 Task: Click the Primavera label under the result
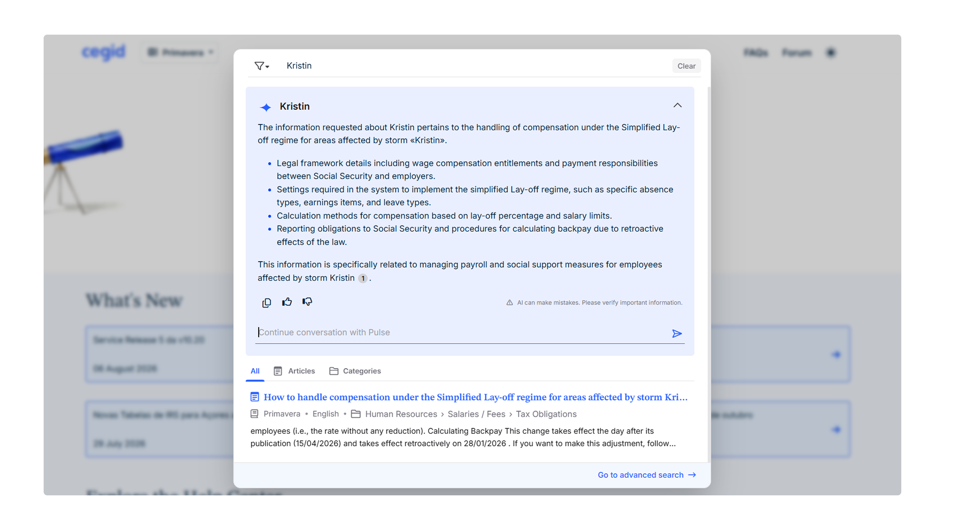pyautogui.click(x=282, y=414)
